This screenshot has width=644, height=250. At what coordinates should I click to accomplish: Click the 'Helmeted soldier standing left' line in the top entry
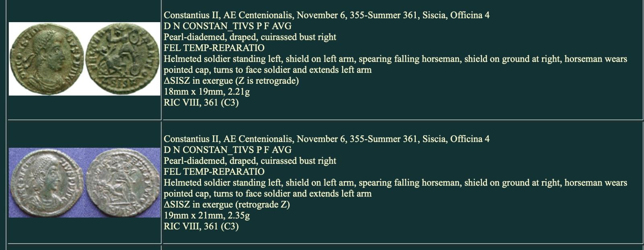[x=395, y=59]
